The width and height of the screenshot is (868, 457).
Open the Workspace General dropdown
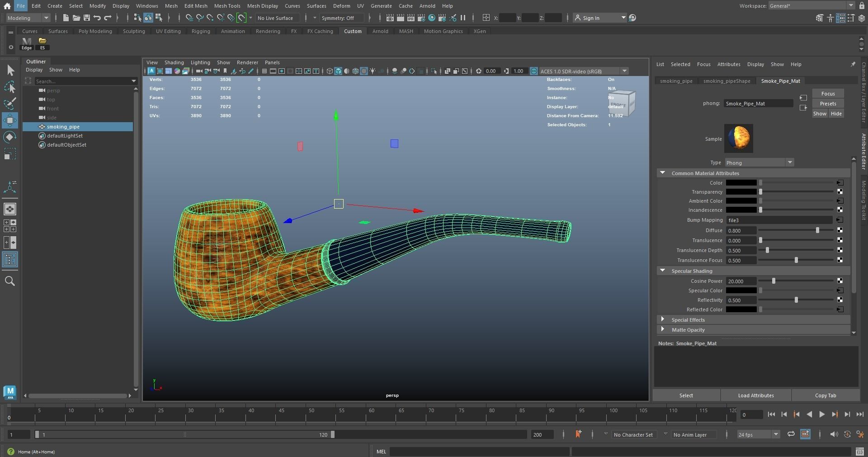coord(811,6)
